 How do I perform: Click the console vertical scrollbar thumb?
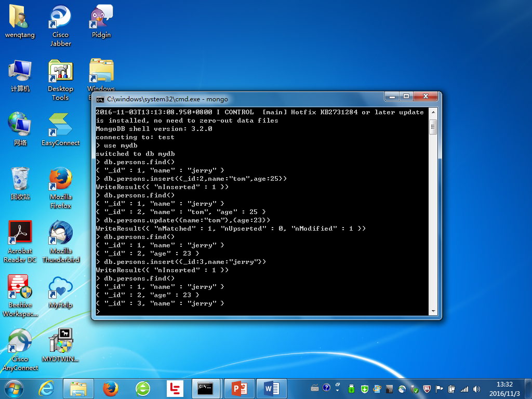coord(433,127)
